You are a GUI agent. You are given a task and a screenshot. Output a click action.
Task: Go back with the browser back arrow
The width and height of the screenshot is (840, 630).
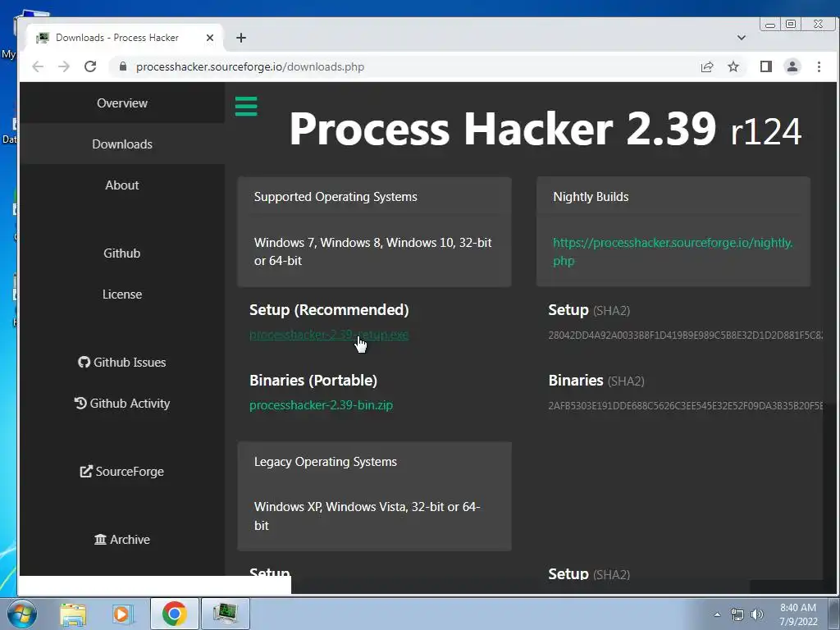click(x=38, y=66)
